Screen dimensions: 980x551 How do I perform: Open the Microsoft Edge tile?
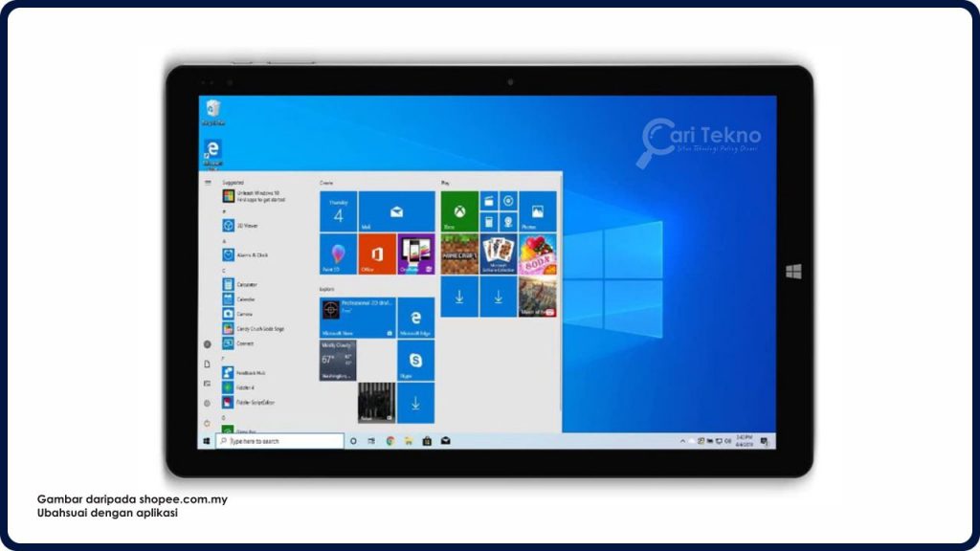point(415,318)
